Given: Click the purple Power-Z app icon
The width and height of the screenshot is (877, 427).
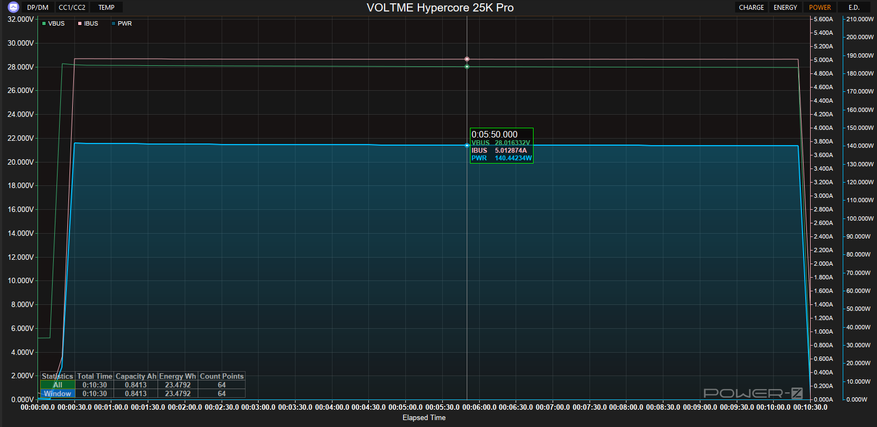Looking at the screenshot, I should click(x=14, y=7).
